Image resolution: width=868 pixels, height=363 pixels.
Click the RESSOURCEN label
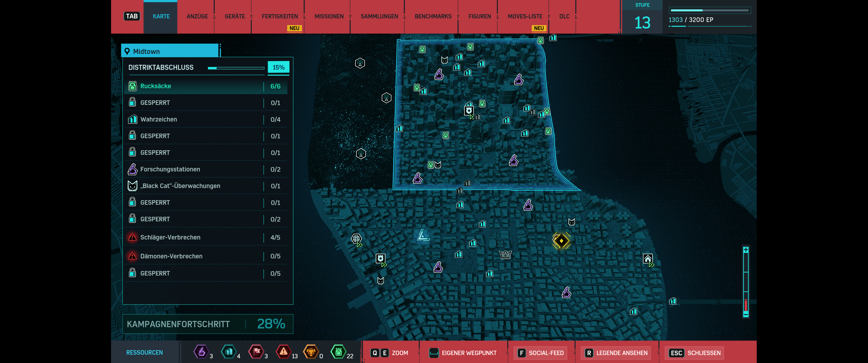[144, 353]
